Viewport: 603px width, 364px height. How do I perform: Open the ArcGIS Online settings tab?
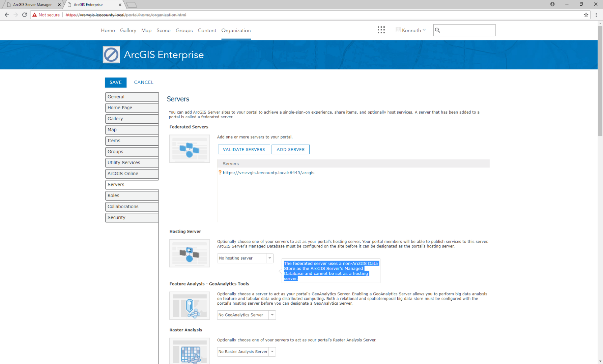pyautogui.click(x=132, y=174)
